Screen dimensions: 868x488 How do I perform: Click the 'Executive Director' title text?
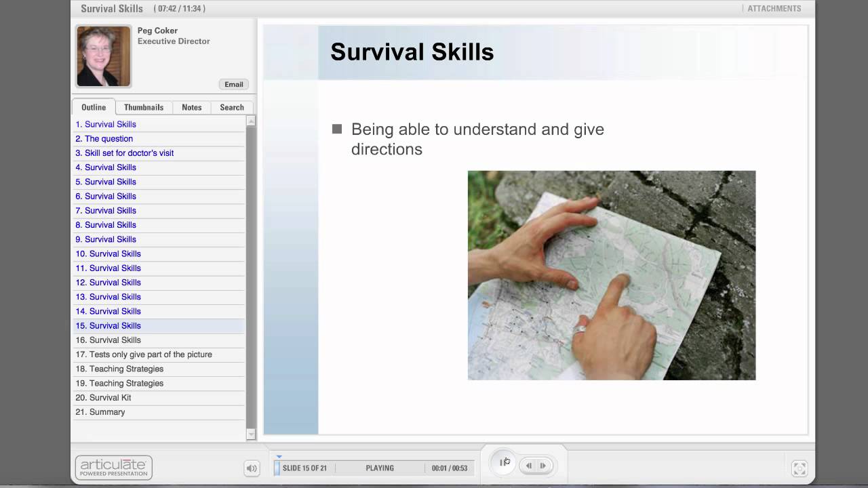click(174, 41)
